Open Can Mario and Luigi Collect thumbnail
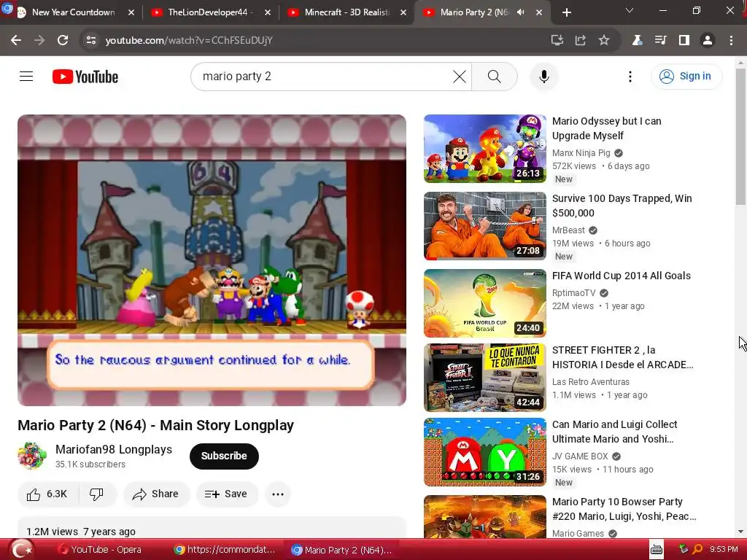Image resolution: width=747 pixels, height=560 pixels. pos(485,452)
